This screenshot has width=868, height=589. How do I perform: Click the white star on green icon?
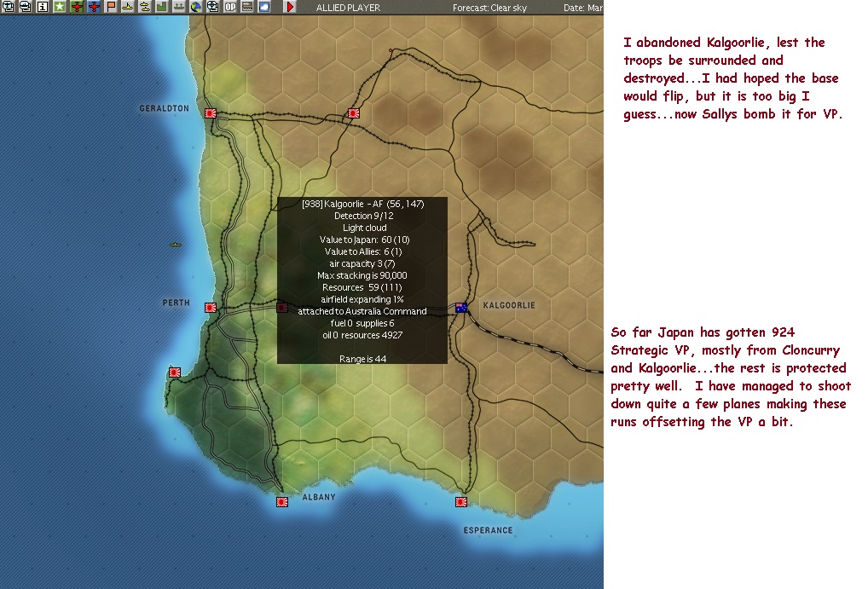click(x=60, y=7)
